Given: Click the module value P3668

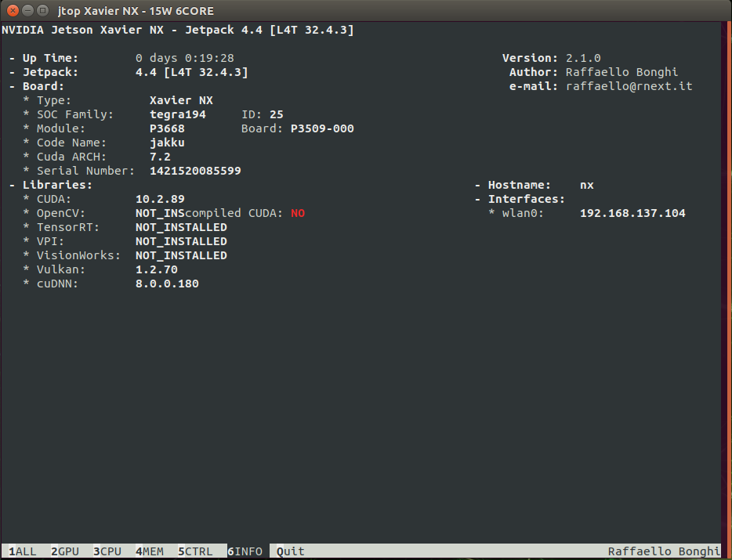Looking at the screenshot, I should pyautogui.click(x=167, y=128).
